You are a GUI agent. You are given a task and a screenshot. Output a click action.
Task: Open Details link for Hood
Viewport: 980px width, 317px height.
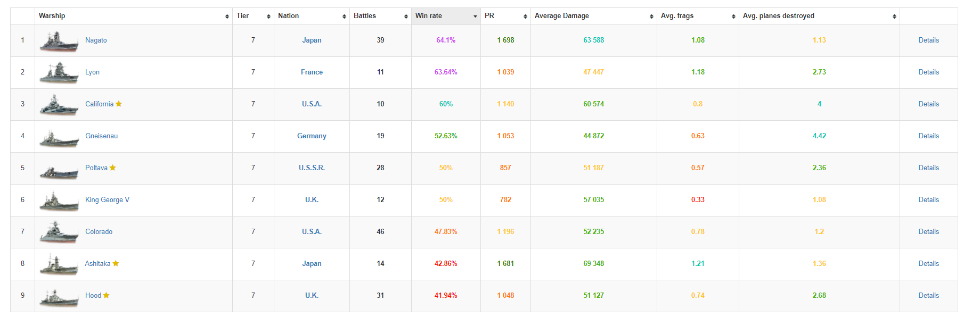928,296
